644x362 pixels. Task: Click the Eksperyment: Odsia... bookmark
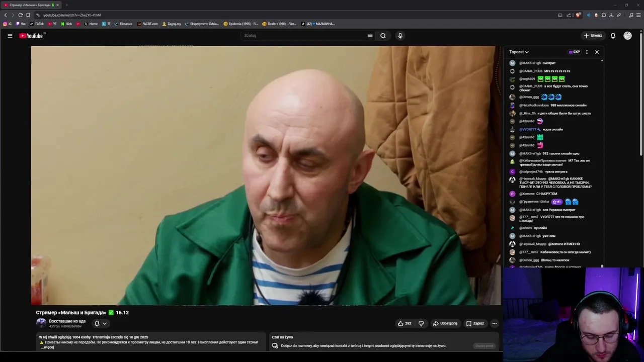tap(202, 24)
